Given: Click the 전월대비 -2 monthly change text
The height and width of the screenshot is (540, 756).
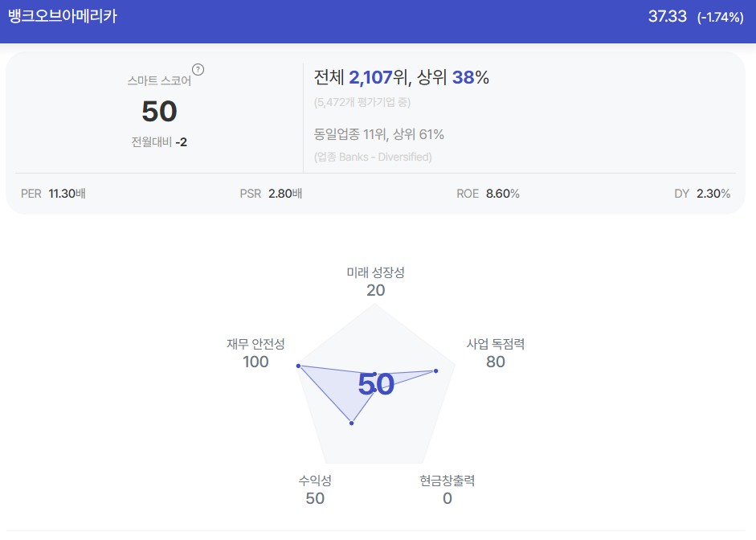Looking at the screenshot, I should (x=159, y=142).
